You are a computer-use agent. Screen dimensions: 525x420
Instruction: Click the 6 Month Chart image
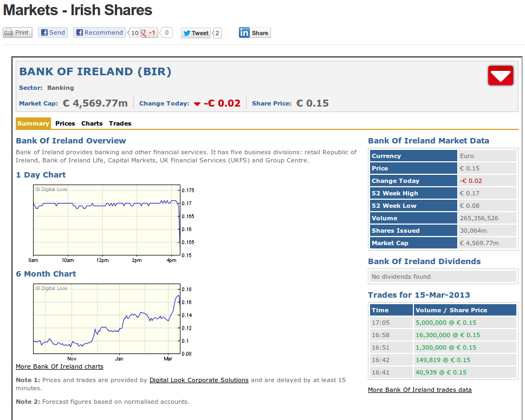107,319
